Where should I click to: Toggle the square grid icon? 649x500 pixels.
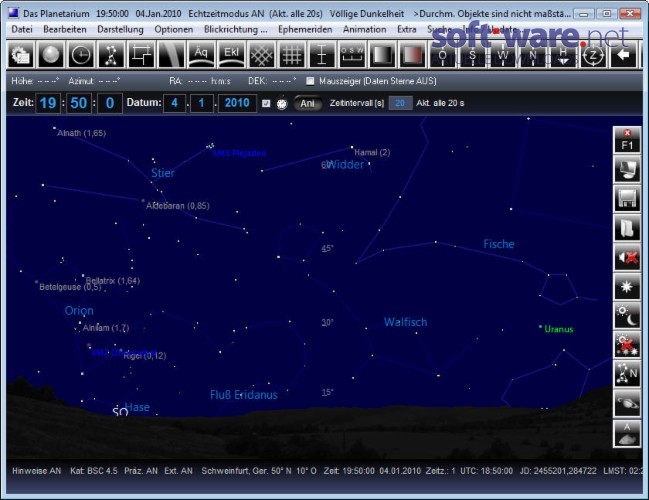tap(292, 55)
